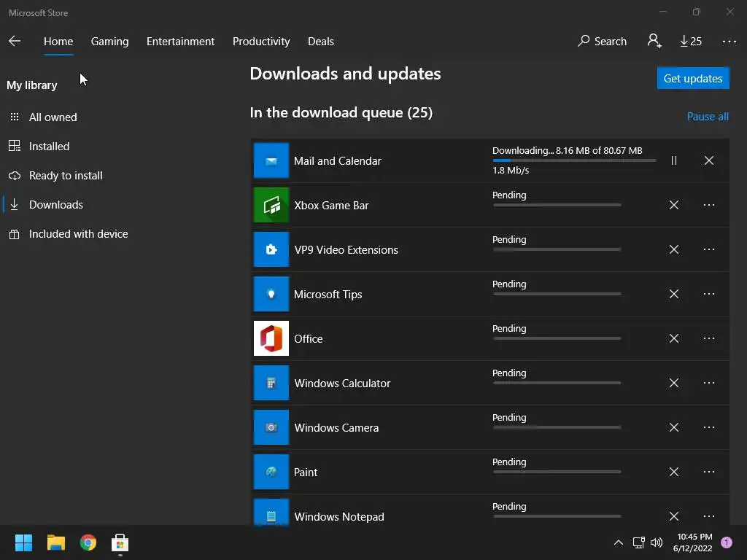Open more options for VP9 Video Extensions

[709, 249]
